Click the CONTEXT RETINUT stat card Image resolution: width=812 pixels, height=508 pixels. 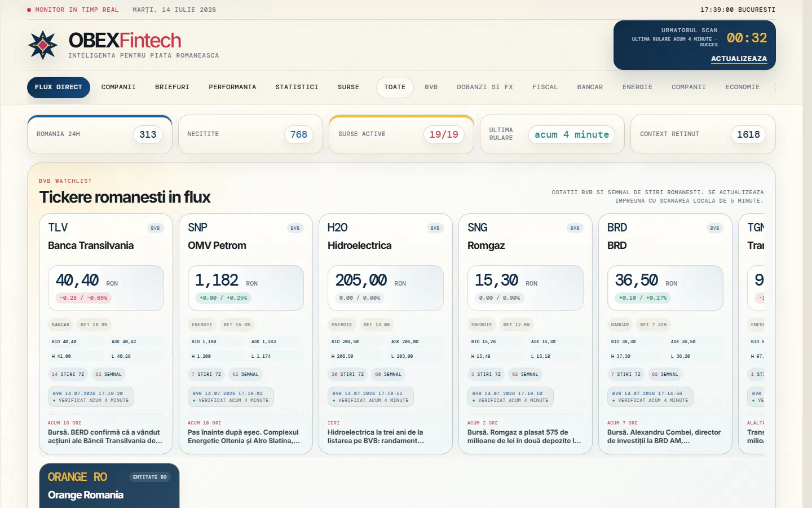click(x=703, y=134)
